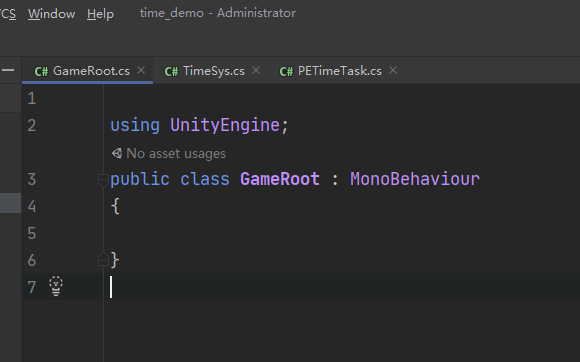Click the C# file icon on TimeSys.cs tab
Screen dimensions: 580x362
171,71
